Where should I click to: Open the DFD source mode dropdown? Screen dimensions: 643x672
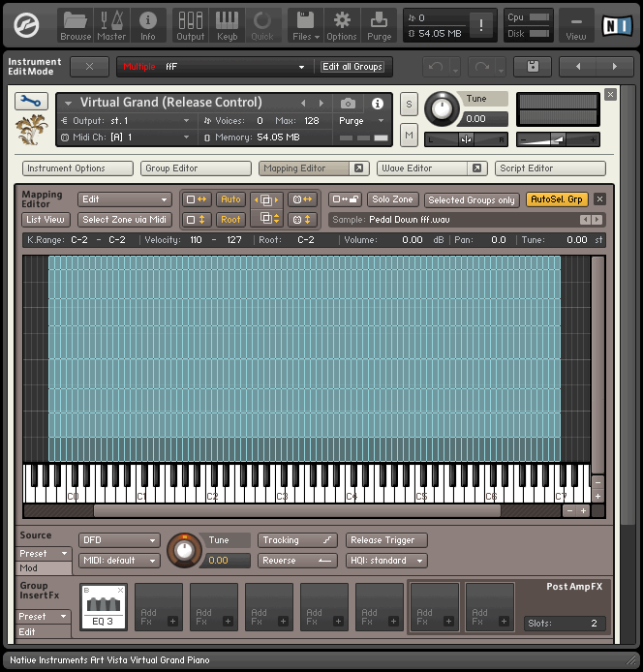(119, 540)
